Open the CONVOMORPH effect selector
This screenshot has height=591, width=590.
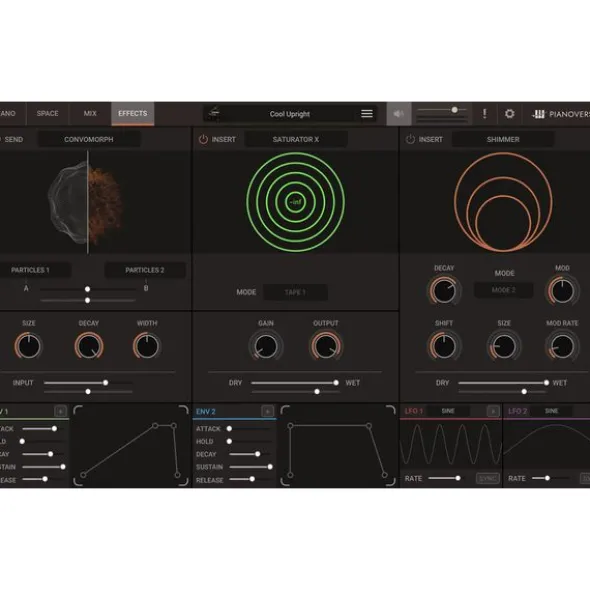(x=89, y=139)
